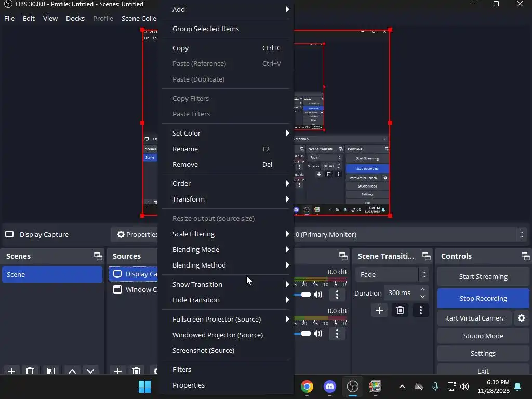The height and width of the screenshot is (399, 532).
Task: Open upper mixer channel three-dot menu
Action: 337,295
